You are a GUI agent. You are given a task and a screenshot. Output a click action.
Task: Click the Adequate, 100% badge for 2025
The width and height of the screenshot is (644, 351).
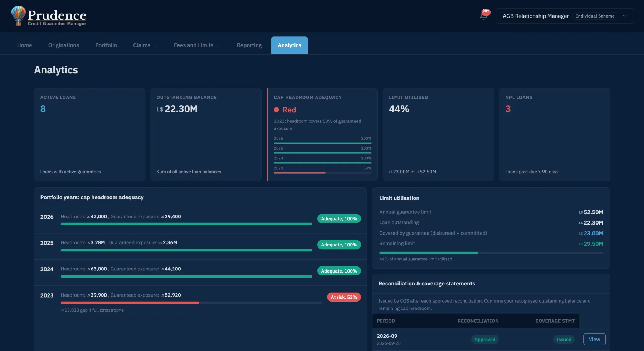coord(339,245)
